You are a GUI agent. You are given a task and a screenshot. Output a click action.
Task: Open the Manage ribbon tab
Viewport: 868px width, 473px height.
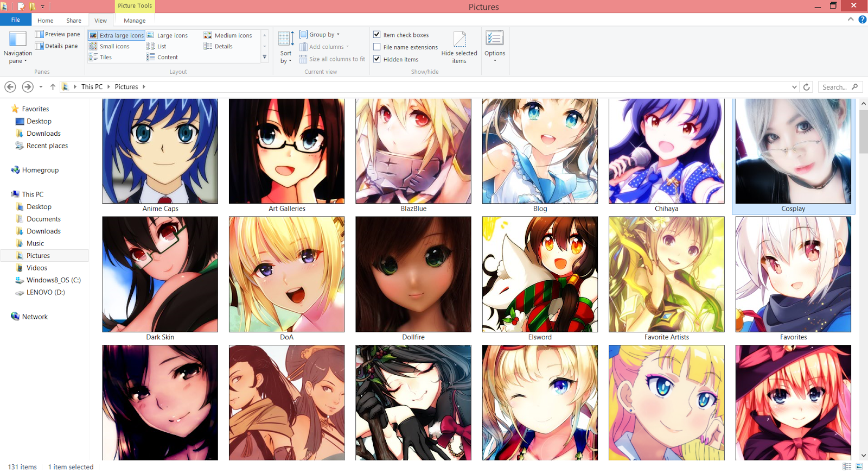tap(135, 21)
